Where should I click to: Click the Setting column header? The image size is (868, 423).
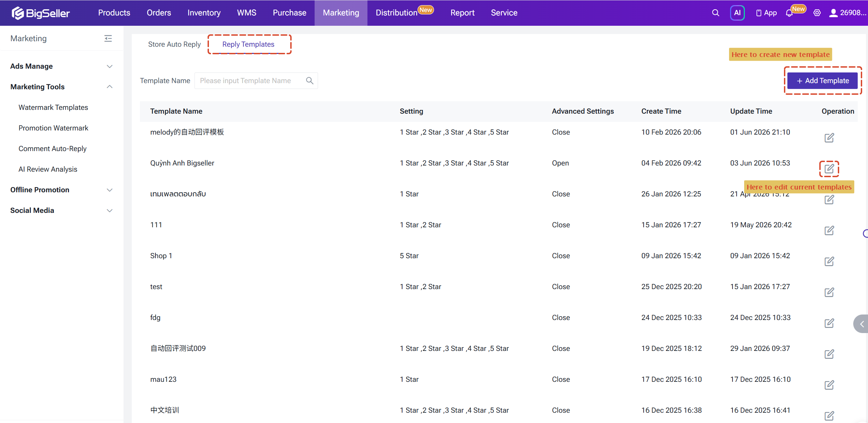coord(411,111)
